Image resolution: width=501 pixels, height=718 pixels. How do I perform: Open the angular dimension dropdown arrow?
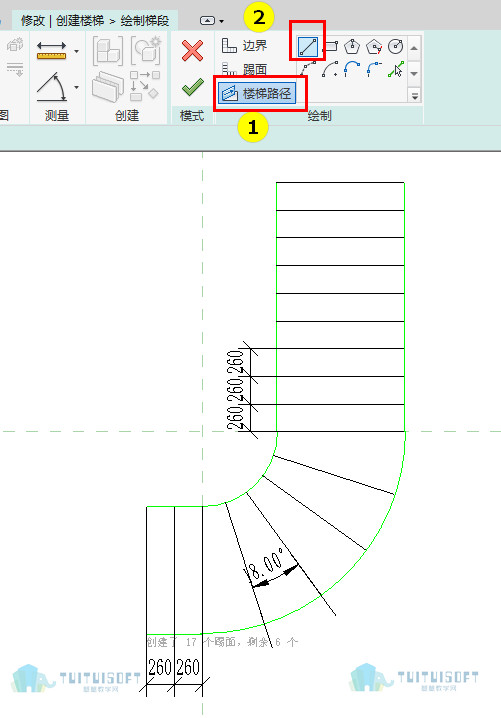point(76,87)
